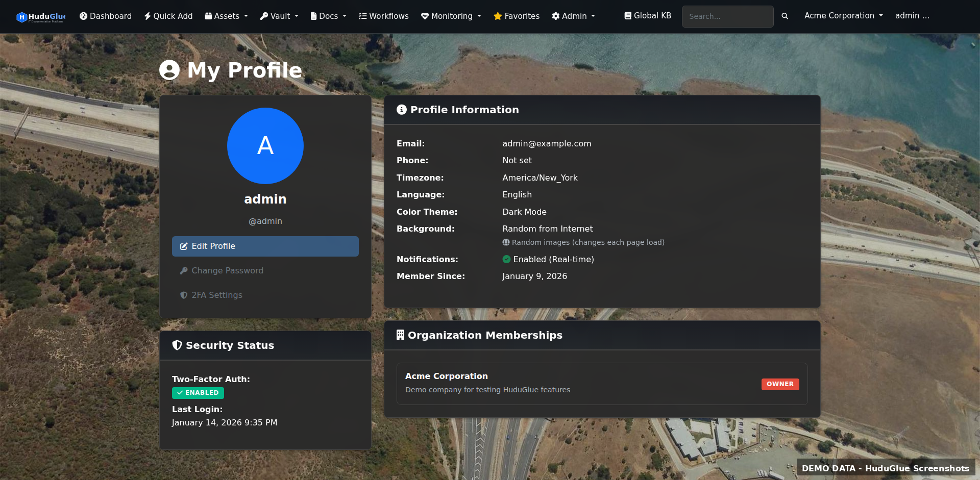Click the Change Password key icon
980x480 pixels.
coord(184,271)
